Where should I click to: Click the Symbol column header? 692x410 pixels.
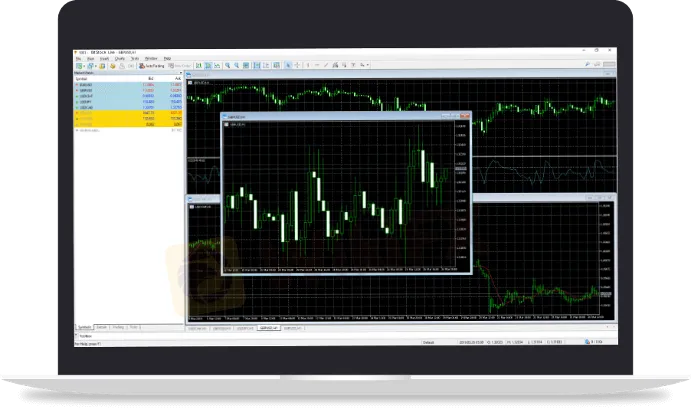coord(82,79)
